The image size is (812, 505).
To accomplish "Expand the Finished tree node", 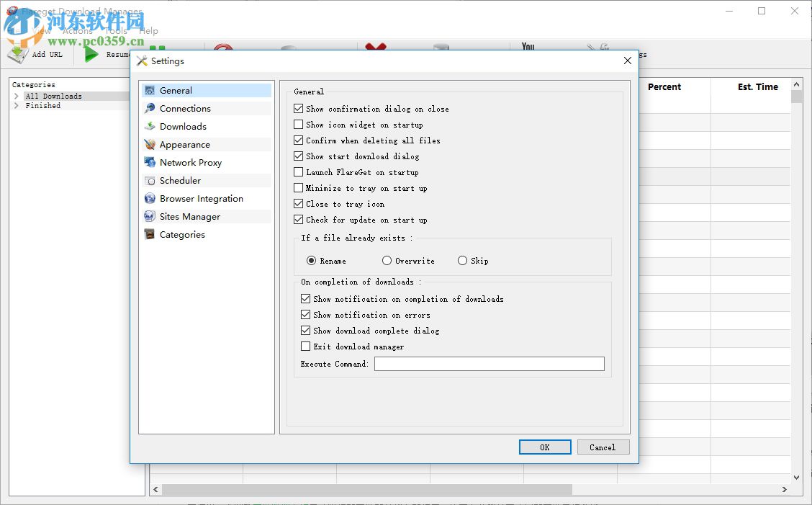I will pyautogui.click(x=17, y=105).
